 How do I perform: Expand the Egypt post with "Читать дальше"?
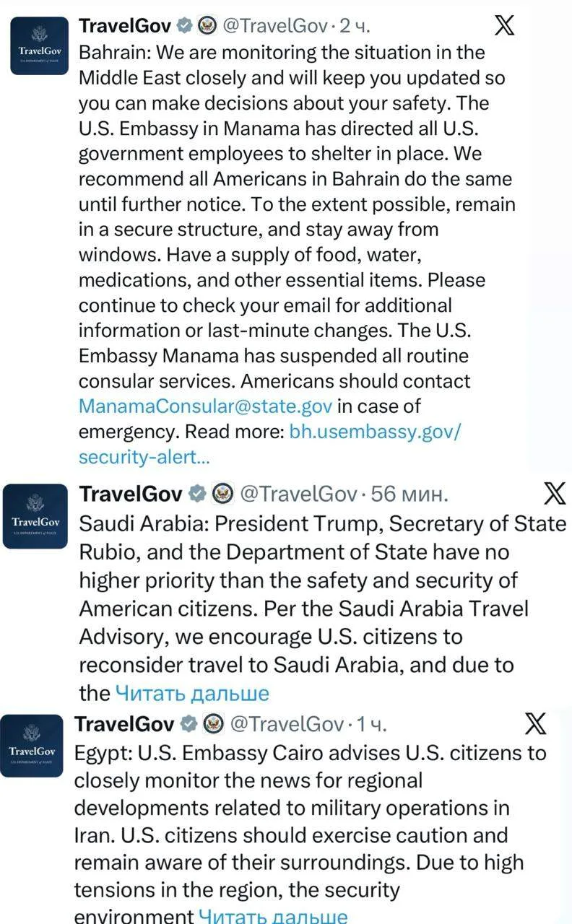(x=273, y=917)
